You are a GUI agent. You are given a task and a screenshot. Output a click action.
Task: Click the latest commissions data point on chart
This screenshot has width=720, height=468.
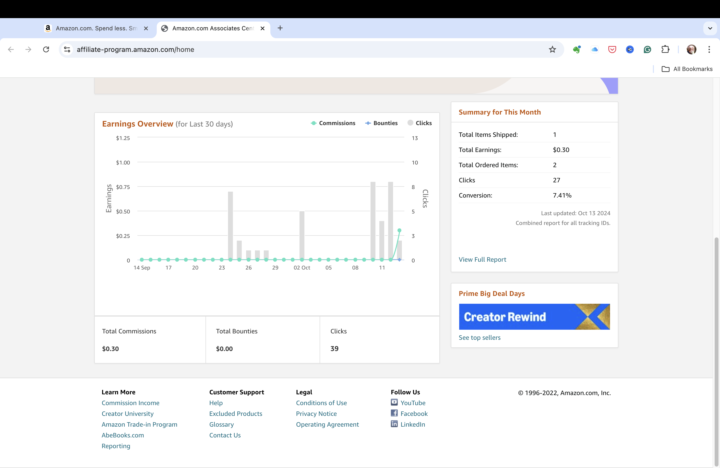click(x=399, y=230)
